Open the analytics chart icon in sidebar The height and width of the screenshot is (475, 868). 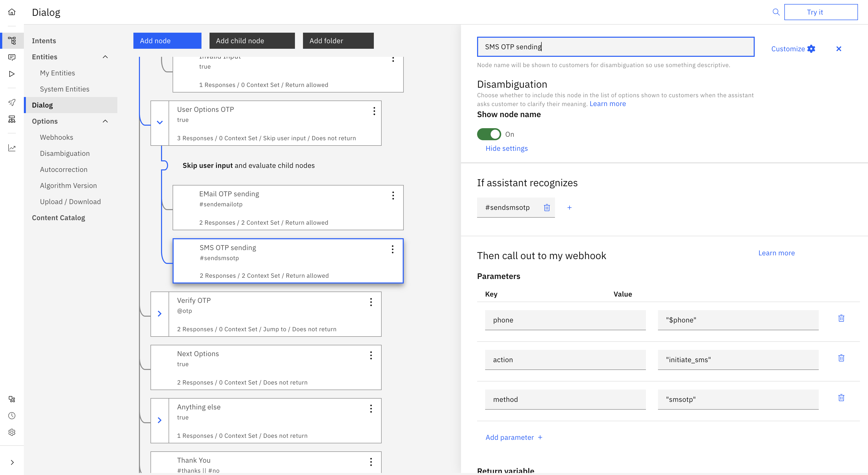tap(12, 148)
